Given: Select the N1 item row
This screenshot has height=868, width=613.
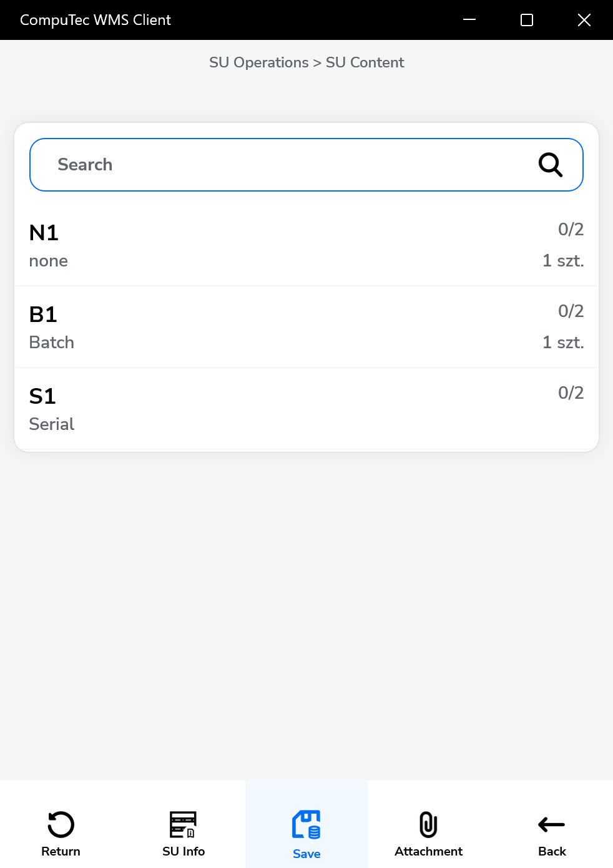Looking at the screenshot, I should point(306,245).
